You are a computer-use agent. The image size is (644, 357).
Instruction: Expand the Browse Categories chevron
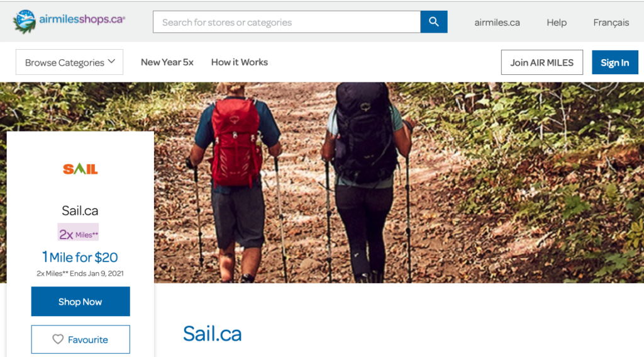tap(111, 62)
